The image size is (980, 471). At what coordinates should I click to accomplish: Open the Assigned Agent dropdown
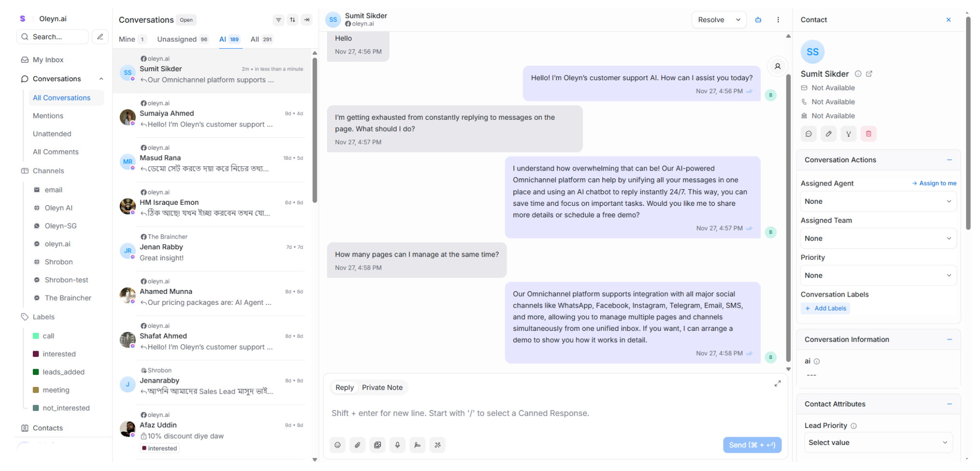pos(878,201)
